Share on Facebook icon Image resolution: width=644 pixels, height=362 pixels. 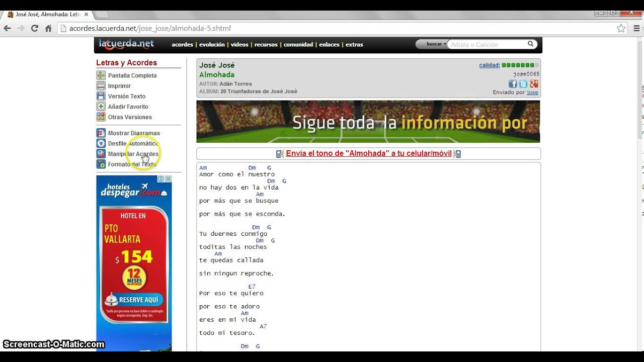tap(513, 84)
